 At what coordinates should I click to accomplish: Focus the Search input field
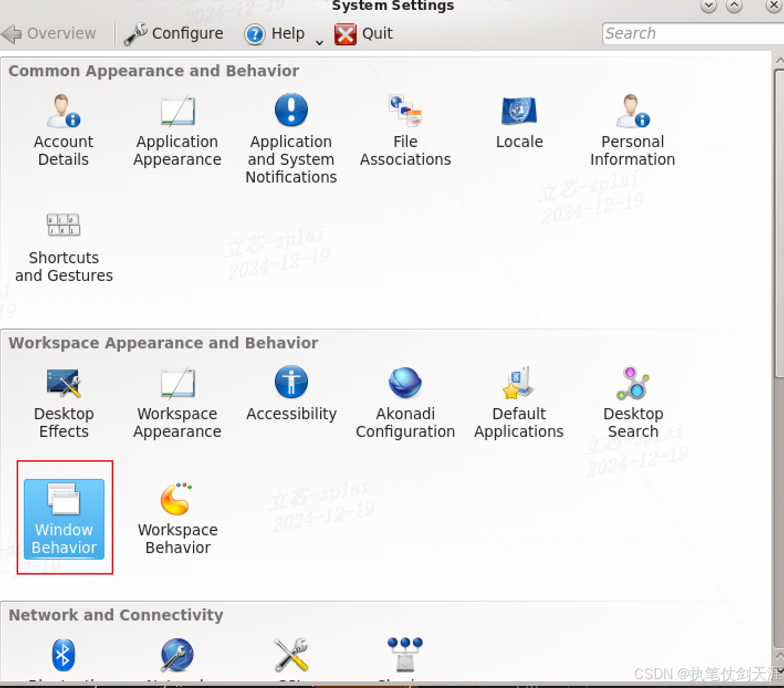click(693, 34)
